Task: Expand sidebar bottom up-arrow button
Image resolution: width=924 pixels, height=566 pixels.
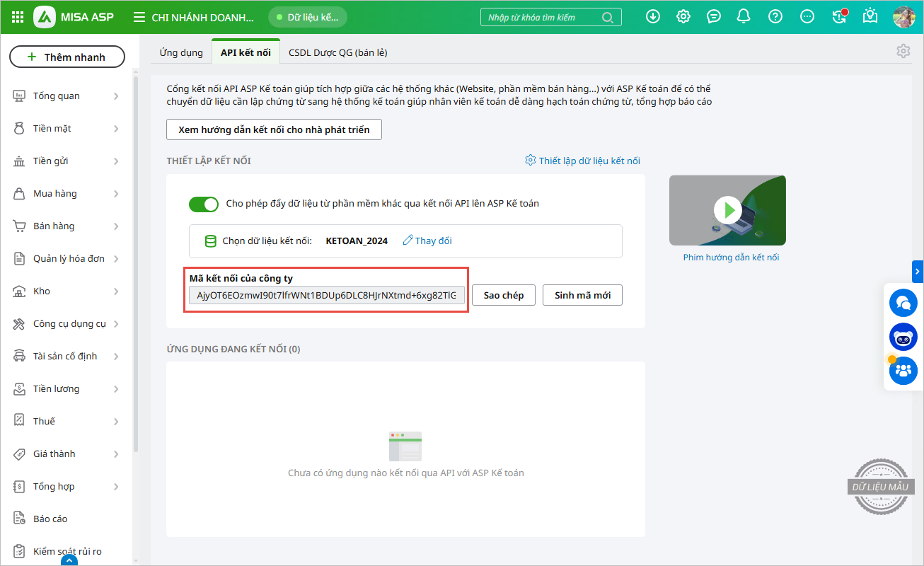Action: pyautogui.click(x=69, y=560)
